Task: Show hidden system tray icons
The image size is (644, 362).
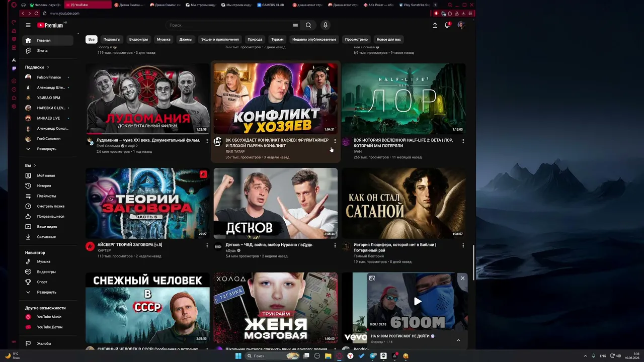Action: [585, 356]
